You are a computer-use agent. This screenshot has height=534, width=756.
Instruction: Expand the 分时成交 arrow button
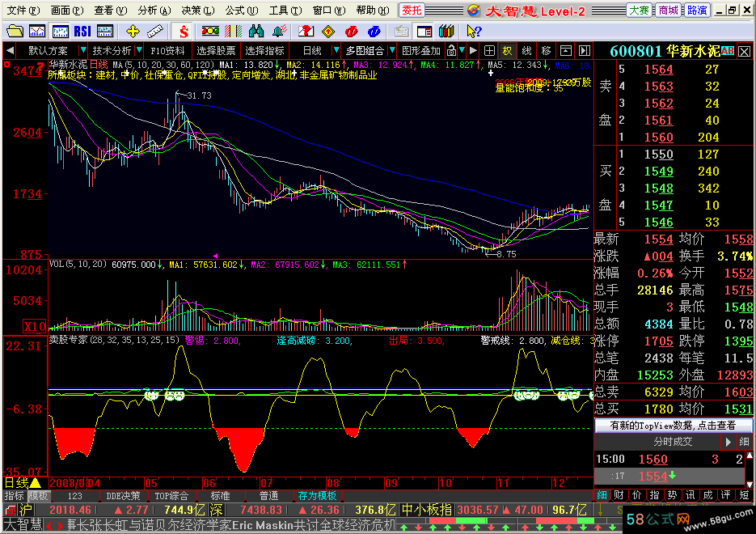coord(728,442)
